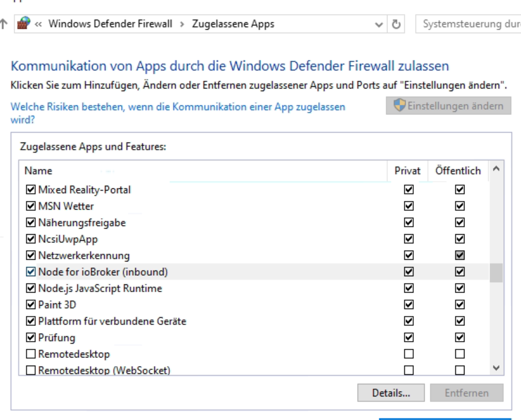The width and height of the screenshot is (521, 420).
Task: Toggle Node.js JavaScript Runtime name checkbox
Action: point(30,288)
